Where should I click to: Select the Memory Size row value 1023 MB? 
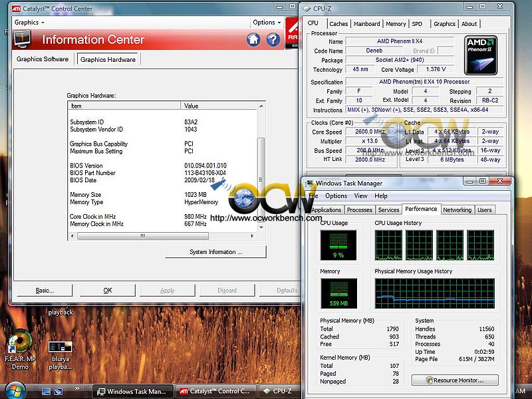coord(196,195)
